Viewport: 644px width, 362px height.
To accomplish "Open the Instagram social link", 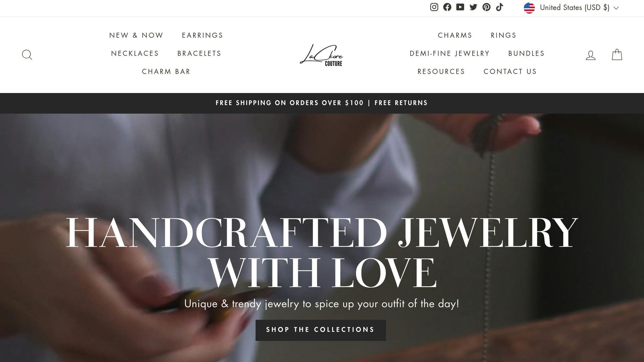I will coord(434,7).
